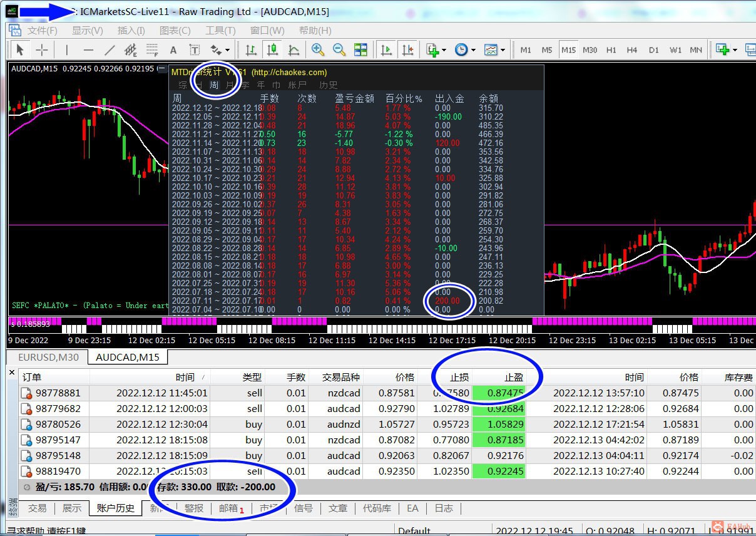
Task: Open the http://chaokes.com link
Action: 289,73
